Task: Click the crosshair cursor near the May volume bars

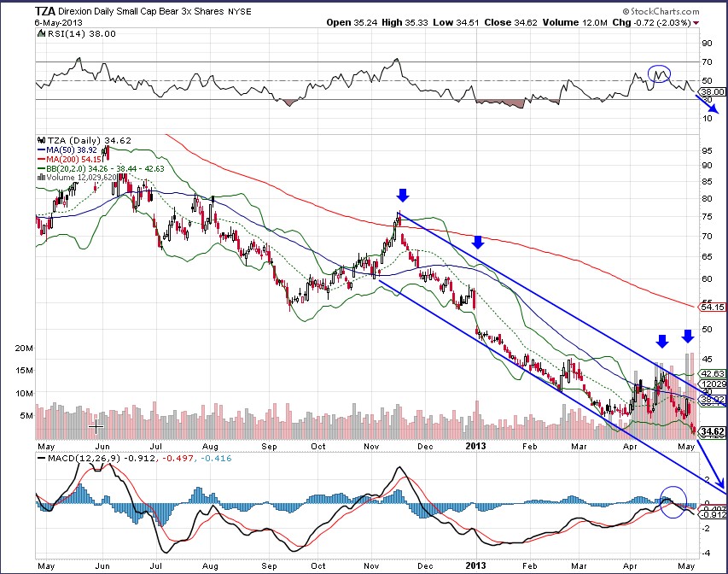Action: [96, 425]
